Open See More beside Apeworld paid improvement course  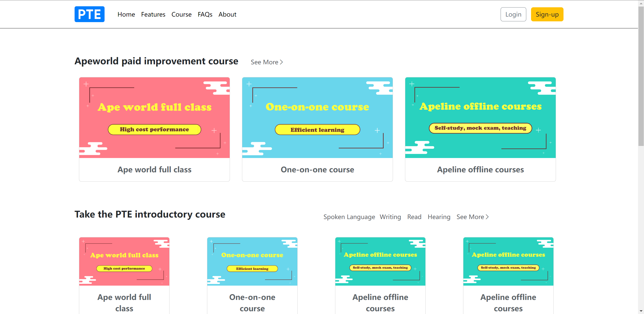pyautogui.click(x=267, y=62)
